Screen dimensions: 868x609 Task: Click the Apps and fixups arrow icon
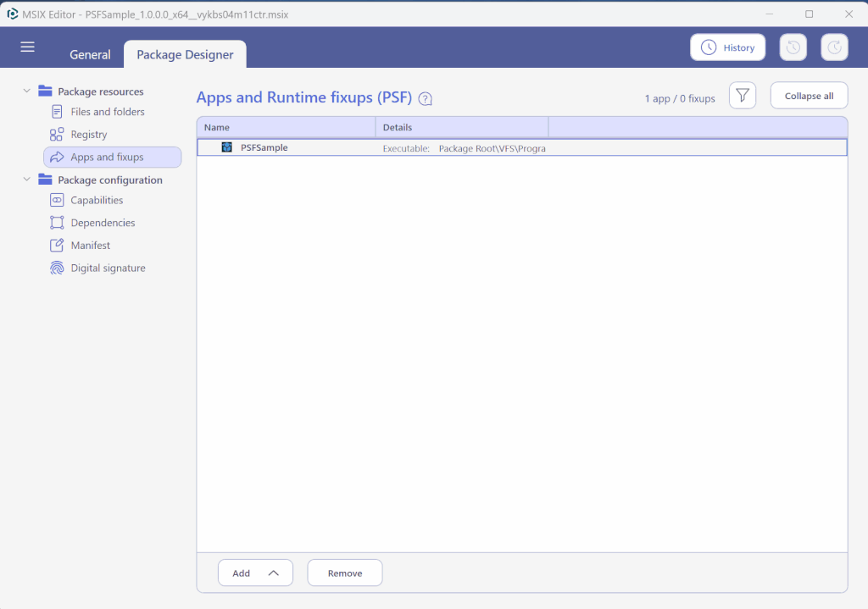coord(57,157)
